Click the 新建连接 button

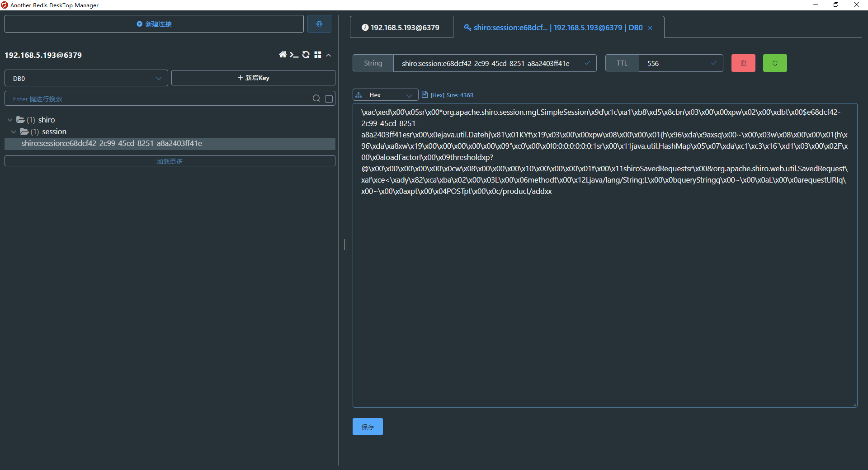[x=154, y=23]
